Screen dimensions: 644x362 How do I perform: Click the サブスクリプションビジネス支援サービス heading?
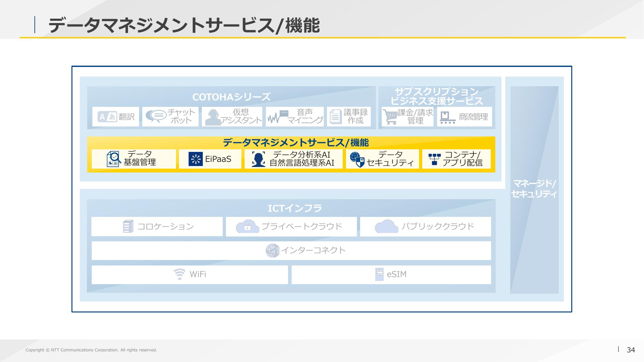click(x=437, y=96)
